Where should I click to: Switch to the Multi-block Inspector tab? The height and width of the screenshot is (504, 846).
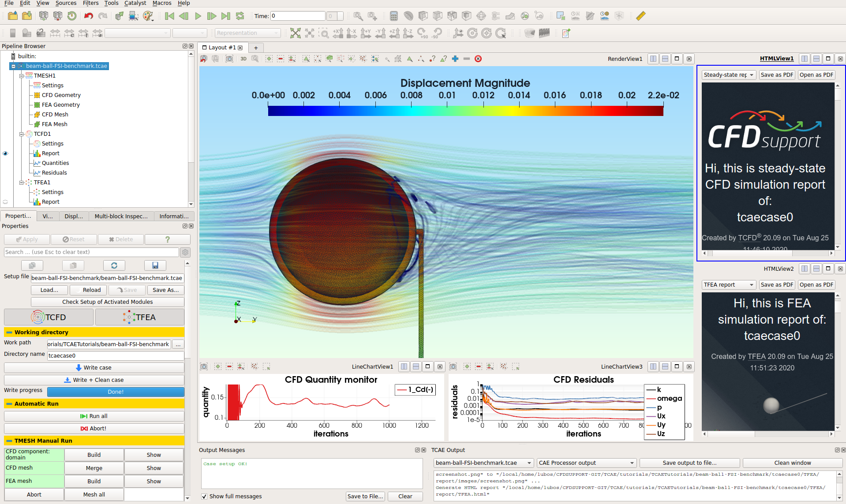121,216
